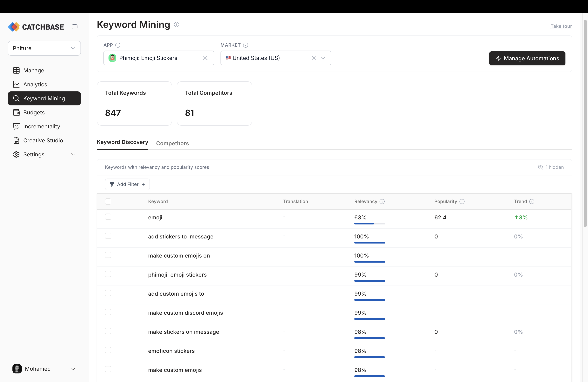Image resolution: width=588 pixels, height=382 pixels.
Task: Navigate to Incrementality
Action: pos(41,126)
